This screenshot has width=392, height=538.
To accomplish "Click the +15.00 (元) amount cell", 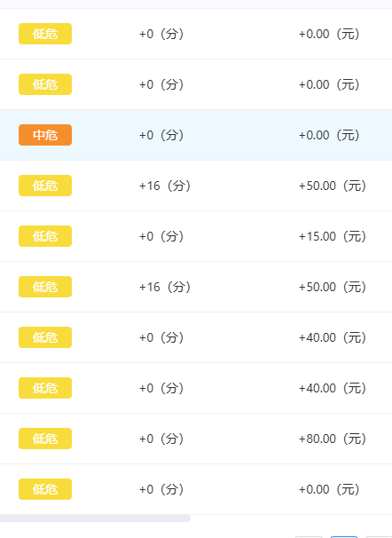I will click(x=333, y=236).
